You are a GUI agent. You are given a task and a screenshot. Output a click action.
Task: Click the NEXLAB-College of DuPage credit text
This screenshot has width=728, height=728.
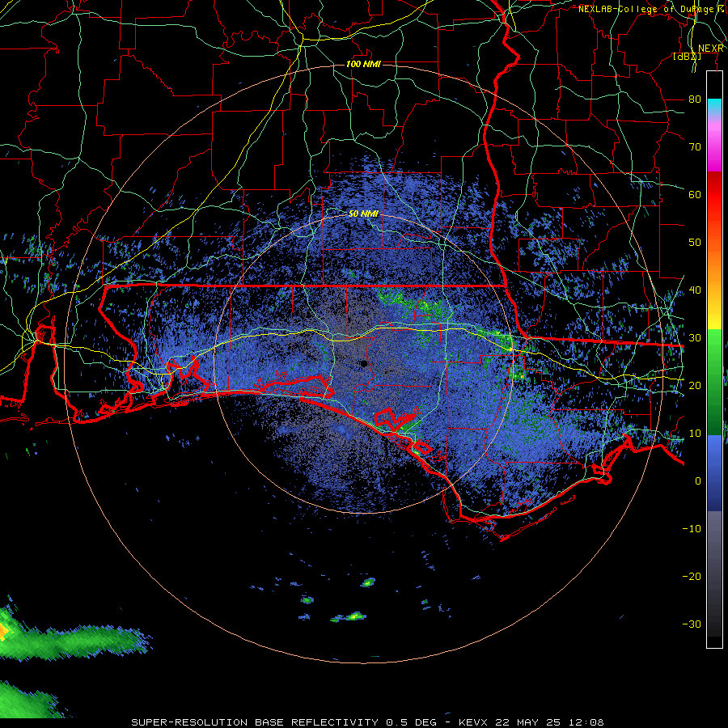(650, 9)
